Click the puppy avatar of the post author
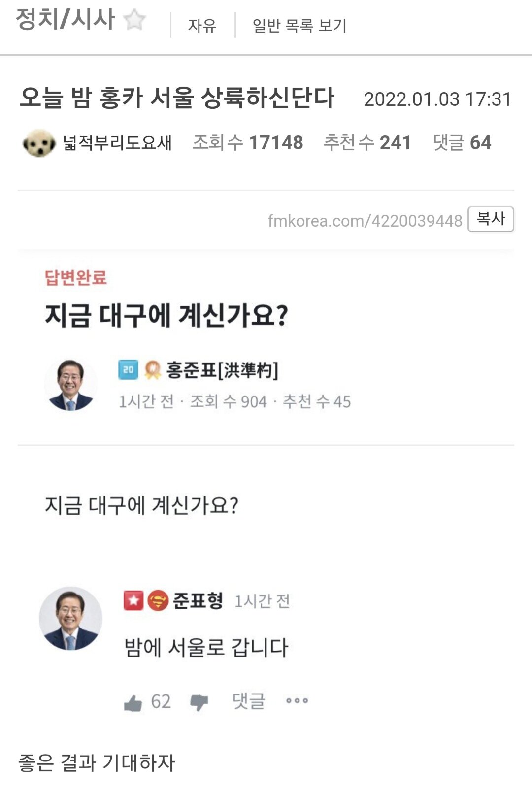 pyautogui.click(x=39, y=143)
